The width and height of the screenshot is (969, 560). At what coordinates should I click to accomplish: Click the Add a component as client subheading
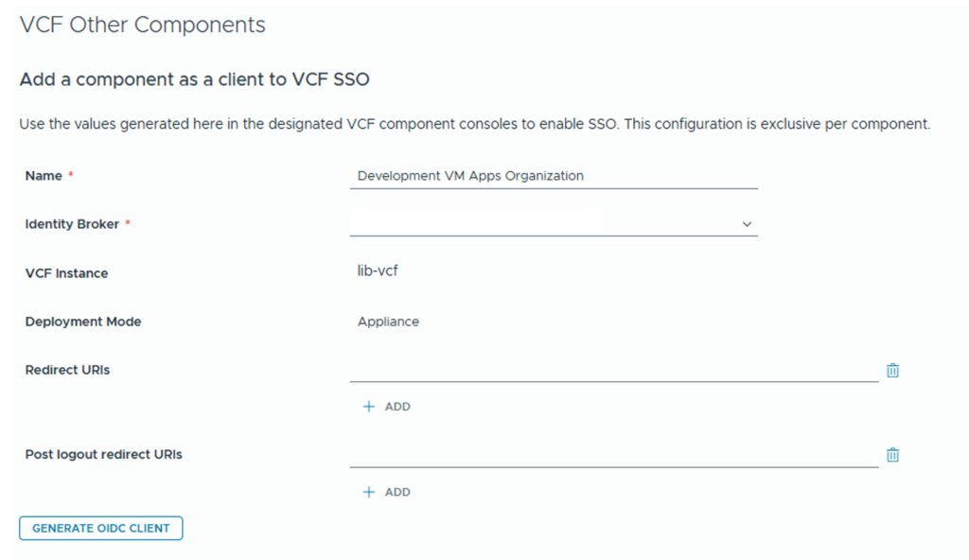[194, 80]
